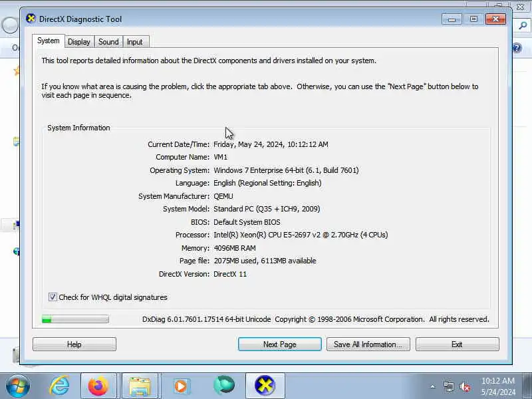Open Windows Media Player from taskbar
532x399 pixels.
pyautogui.click(x=181, y=386)
